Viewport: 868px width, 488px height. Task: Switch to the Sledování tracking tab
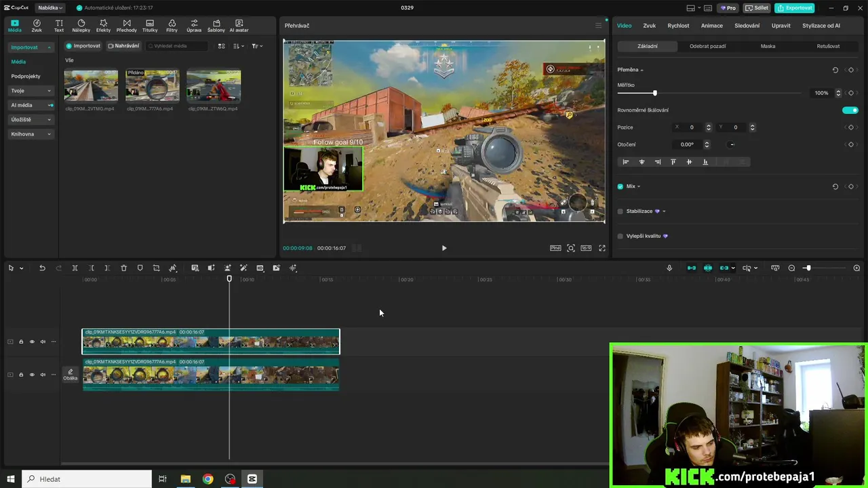(747, 26)
